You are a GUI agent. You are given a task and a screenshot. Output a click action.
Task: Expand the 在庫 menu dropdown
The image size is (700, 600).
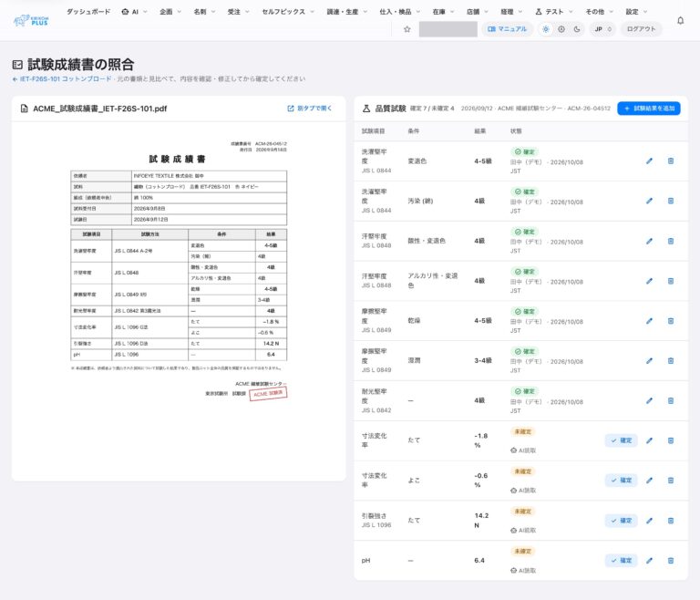tap(443, 12)
